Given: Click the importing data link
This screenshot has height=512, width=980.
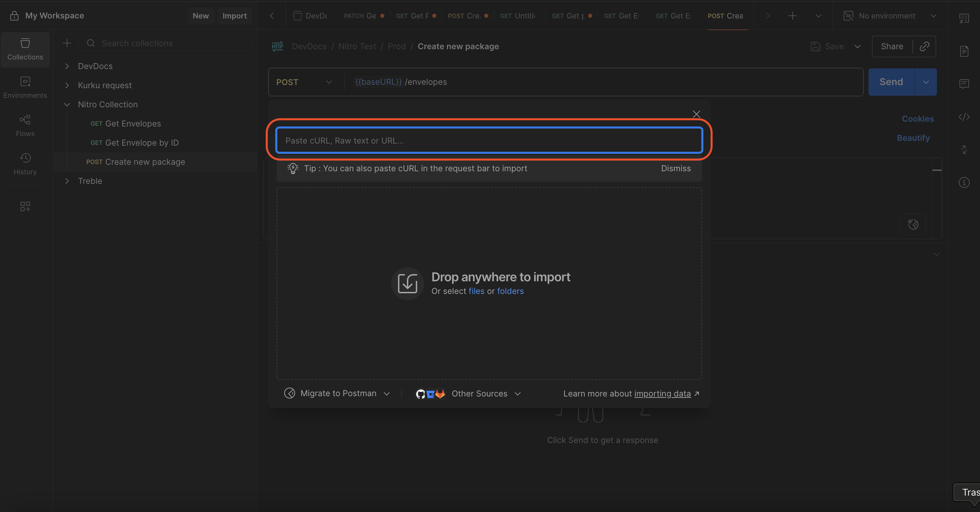Looking at the screenshot, I should click(x=662, y=394).
